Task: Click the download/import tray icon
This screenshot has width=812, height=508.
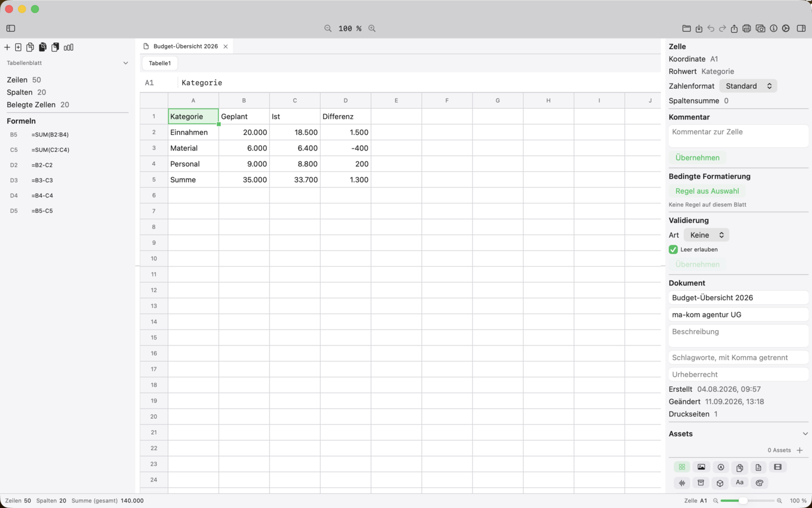Action: coord(699,28)
